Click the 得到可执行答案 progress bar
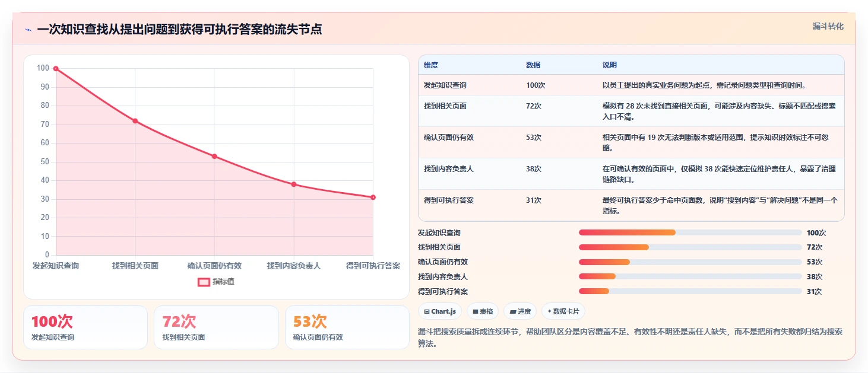Image resolution: width=868 pixels, height=373 pixels. [x=690, y=291]
